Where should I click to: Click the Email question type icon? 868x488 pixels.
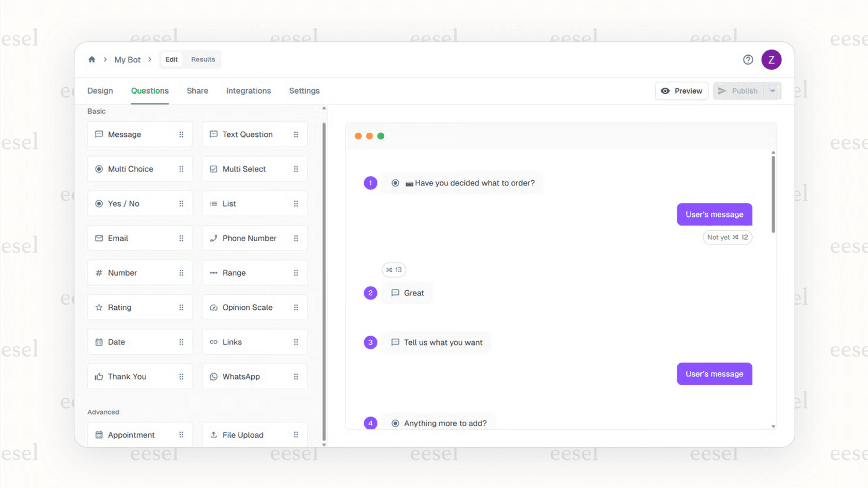(99, 238)
